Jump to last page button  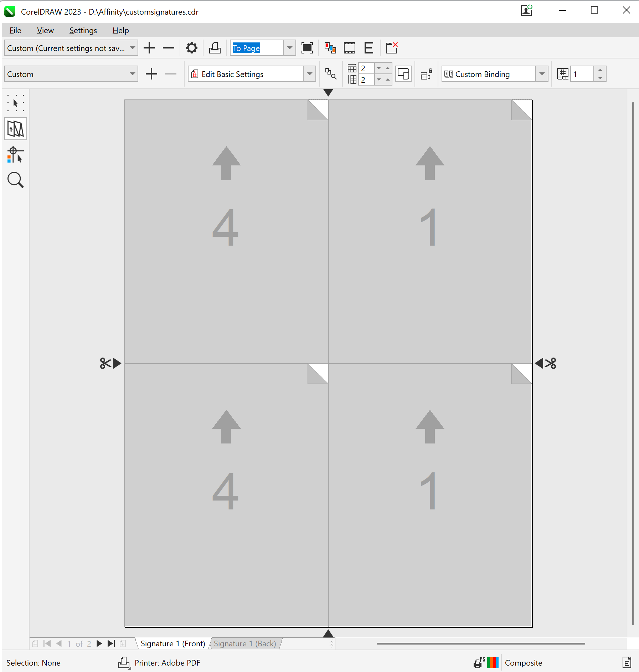tap(111, 643)
